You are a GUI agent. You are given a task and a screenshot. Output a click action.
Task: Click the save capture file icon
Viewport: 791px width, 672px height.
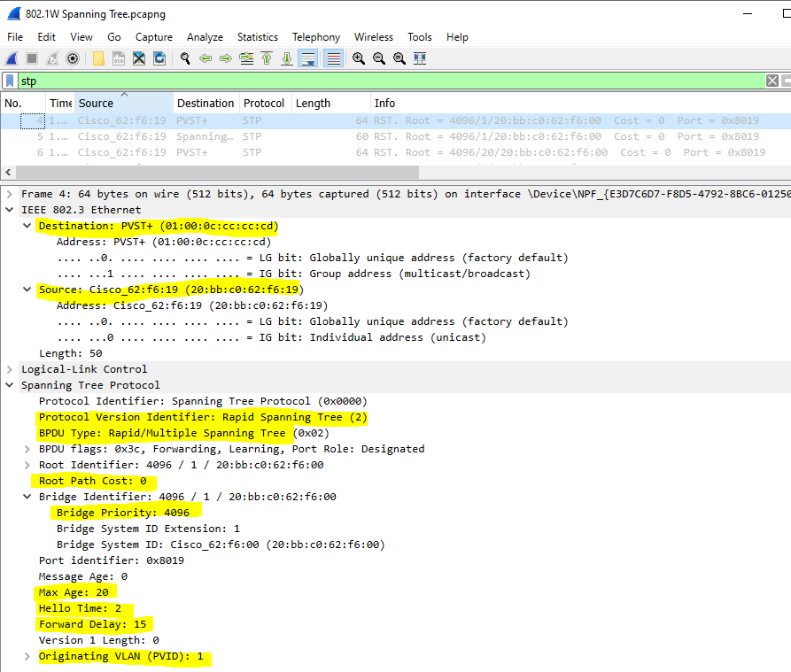click(119, 58)
